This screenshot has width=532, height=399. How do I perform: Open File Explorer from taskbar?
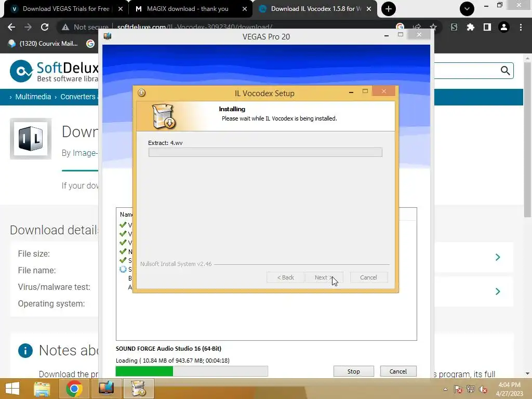[42, 389]
